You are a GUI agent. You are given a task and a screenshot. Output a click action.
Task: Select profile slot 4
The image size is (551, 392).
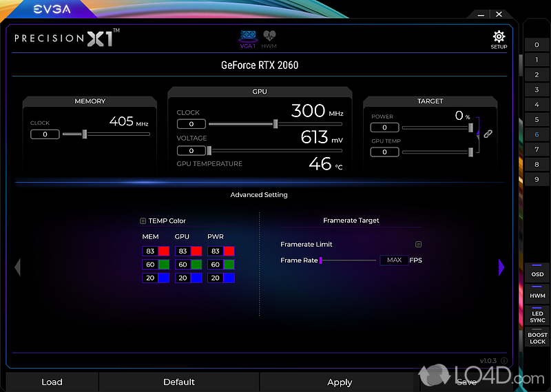pos(537,105)
